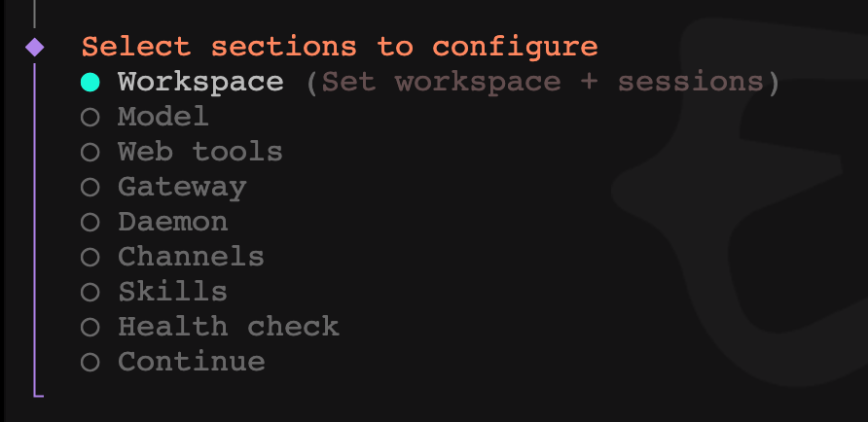
Task: Pick the Web tools label text
Action: pyautogui.click(x=200, y=152)
